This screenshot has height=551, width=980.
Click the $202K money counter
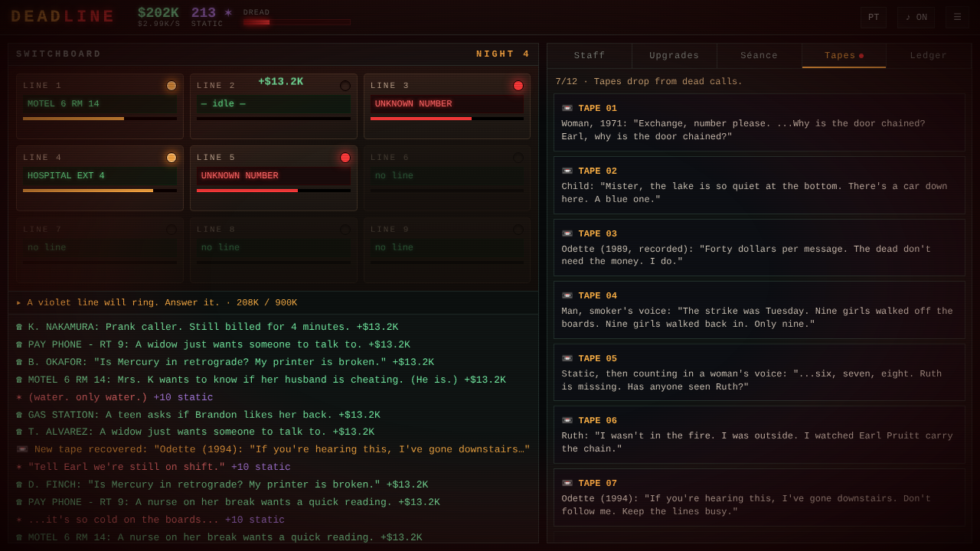158,13
